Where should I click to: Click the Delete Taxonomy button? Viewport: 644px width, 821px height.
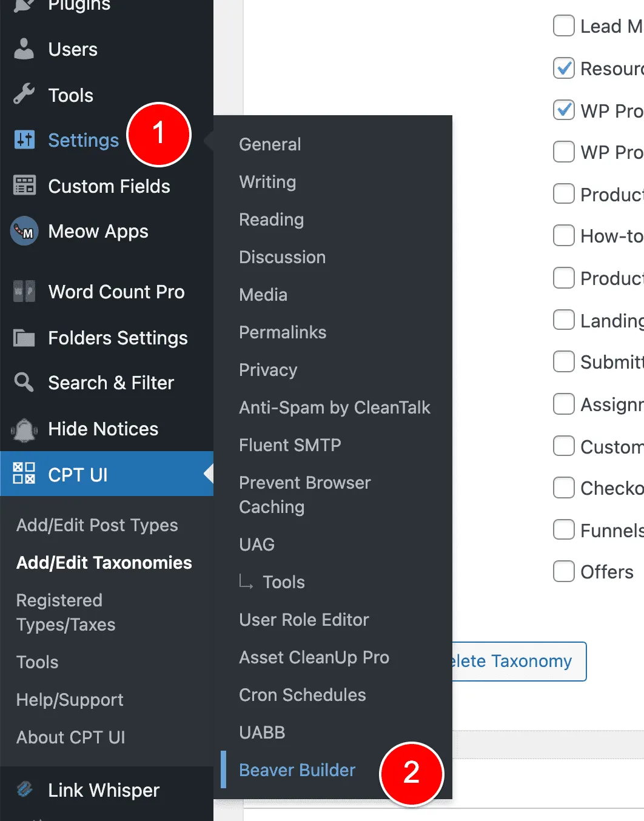coord(519,662)
